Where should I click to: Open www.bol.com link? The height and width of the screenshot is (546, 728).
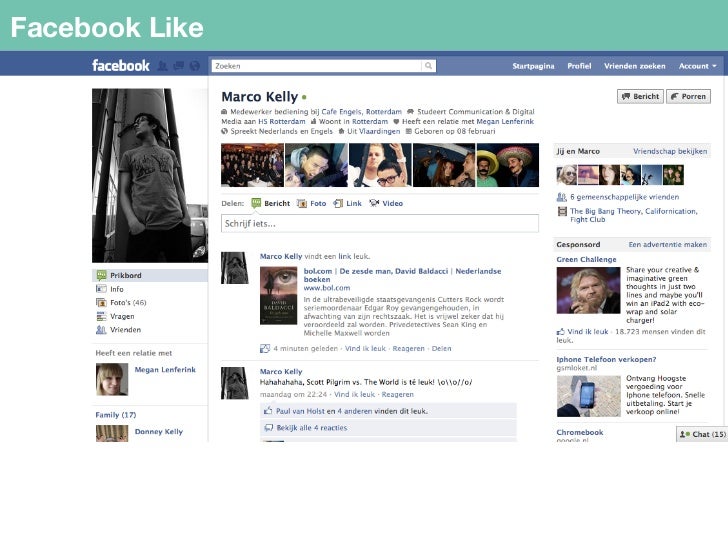point(327,288)
